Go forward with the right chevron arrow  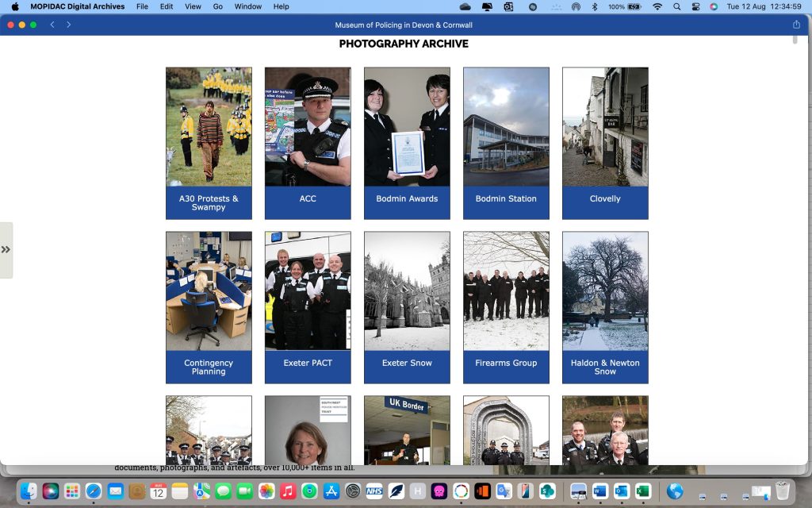(68, 25)
